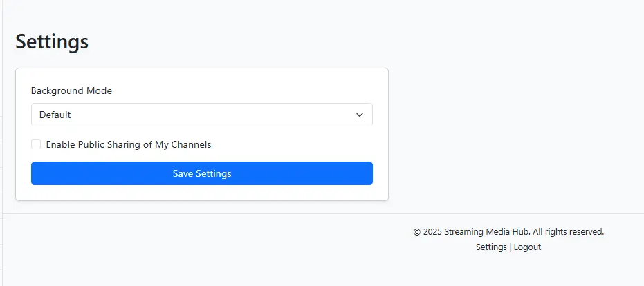The height and width of the screenshot is (286, 644).
Task: Click the copyright text for Streaming Media Hub
Action: [508, 232]
